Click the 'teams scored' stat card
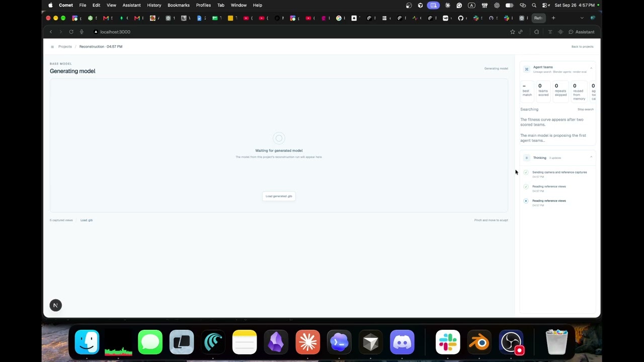 [543, 90]
